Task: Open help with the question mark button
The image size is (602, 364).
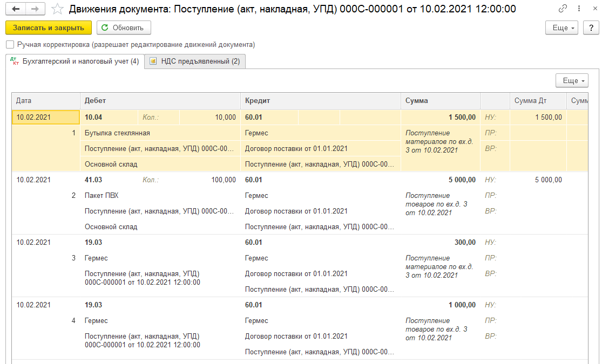Action: point(591,28)
